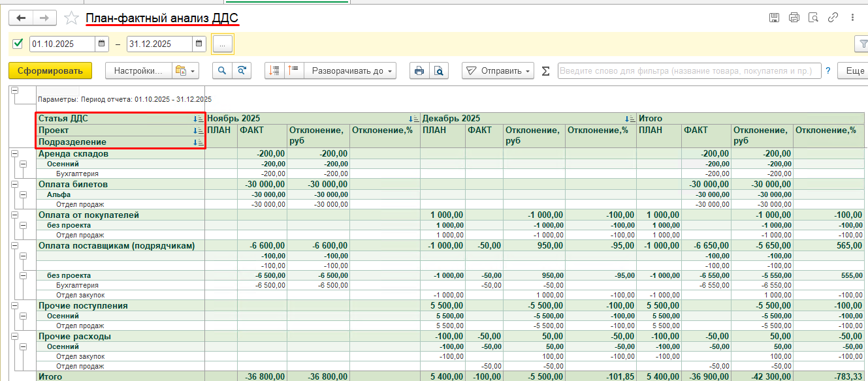868x381 pixels.
Task: Click the sort icon in Декабрь 2025 header
Action: pos(629,119)
